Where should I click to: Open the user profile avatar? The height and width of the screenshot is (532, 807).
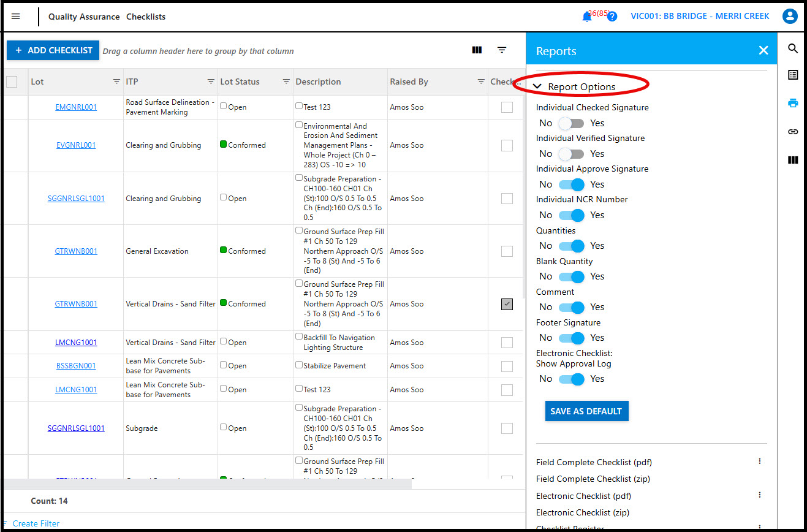point(790,17)
